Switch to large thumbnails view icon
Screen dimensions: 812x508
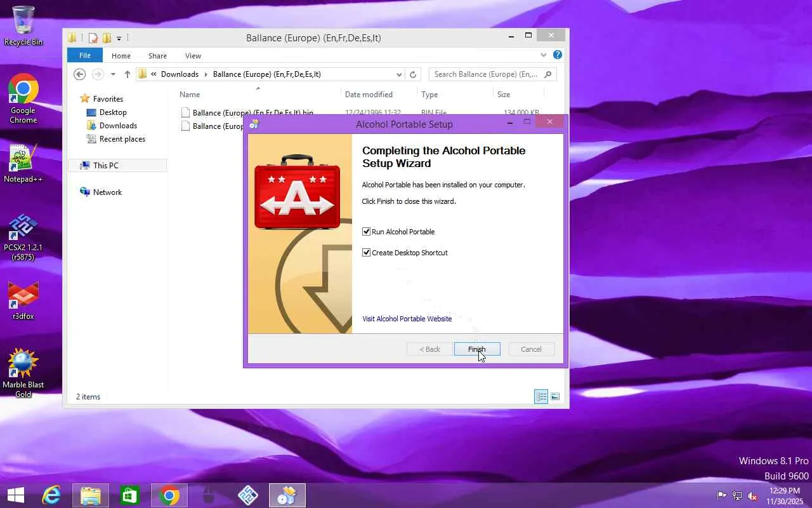(x=555, y=397)
